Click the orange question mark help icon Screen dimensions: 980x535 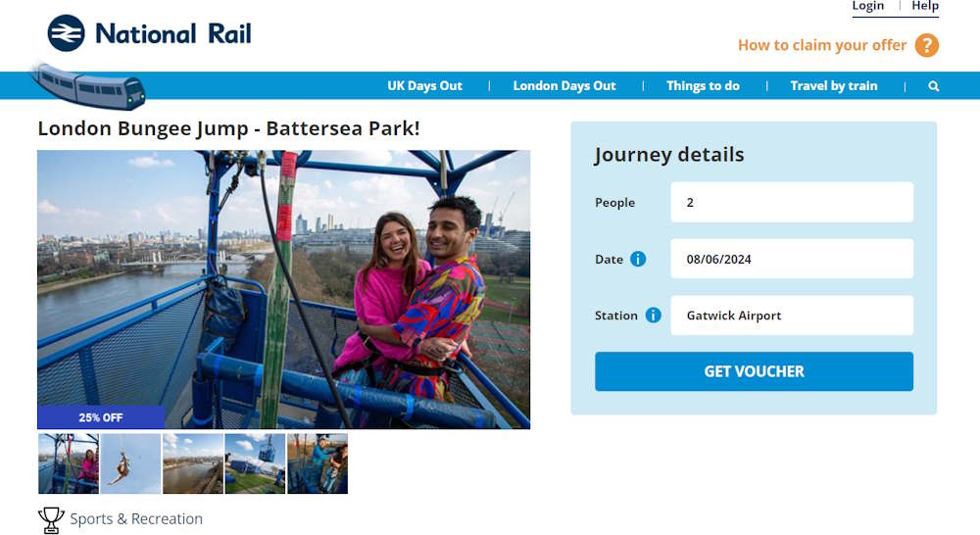point(927,45)
